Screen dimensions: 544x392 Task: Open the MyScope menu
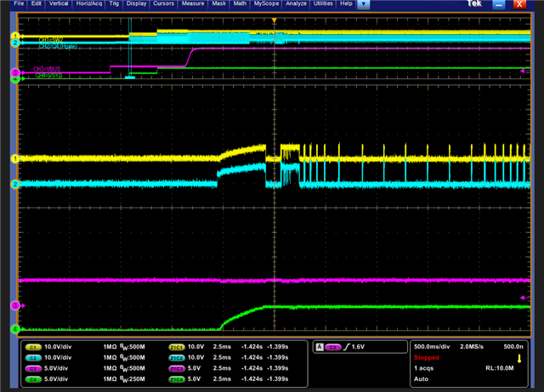coord(266,4)
